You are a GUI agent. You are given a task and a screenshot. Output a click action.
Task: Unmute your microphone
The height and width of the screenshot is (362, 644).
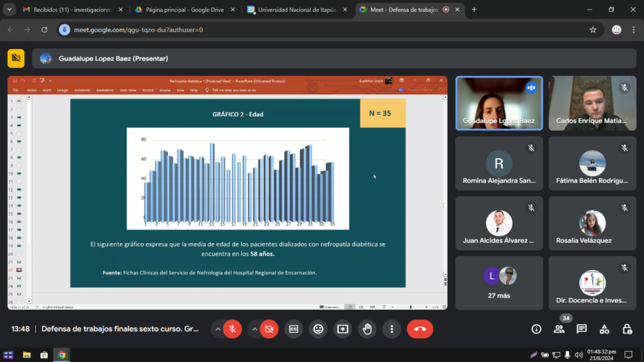[232, 329]
